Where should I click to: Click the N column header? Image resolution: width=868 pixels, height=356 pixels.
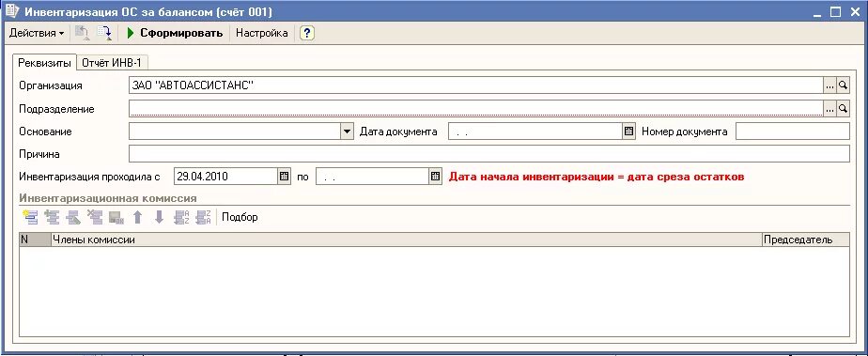point(35,240)
